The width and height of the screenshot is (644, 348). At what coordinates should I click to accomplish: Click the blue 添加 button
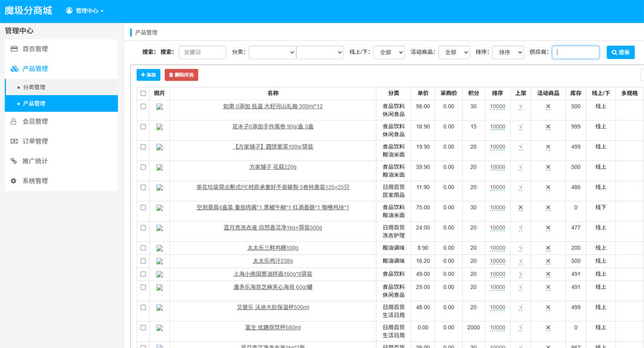[148, 75]
